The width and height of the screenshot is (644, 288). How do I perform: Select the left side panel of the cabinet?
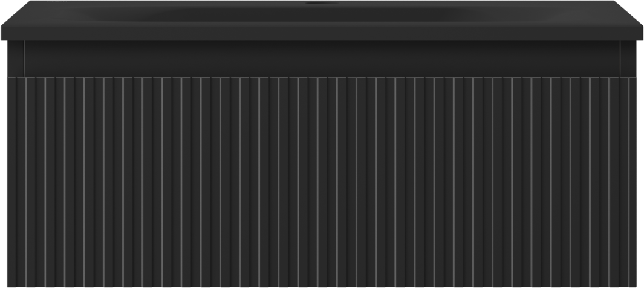(16, 58)
